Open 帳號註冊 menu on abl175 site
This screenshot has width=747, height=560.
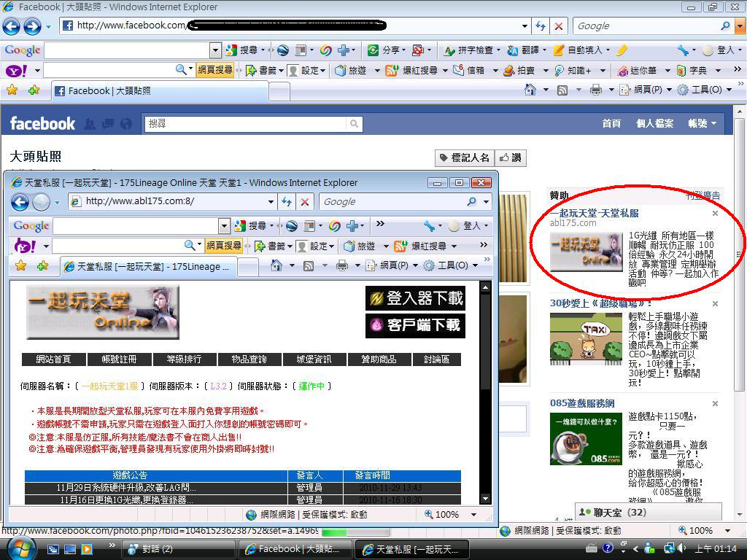coord(119,359)
